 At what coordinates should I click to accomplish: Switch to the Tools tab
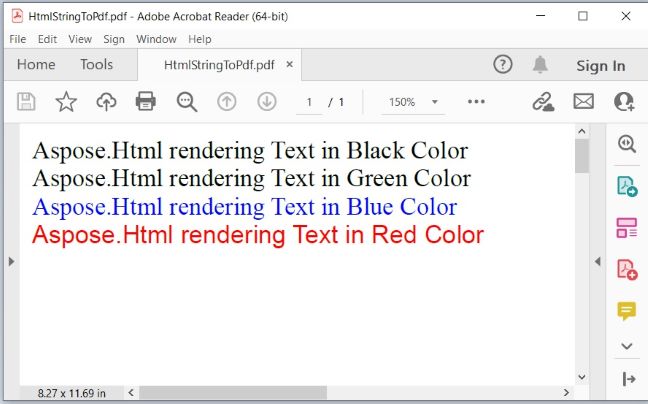[x=97, y=65]
